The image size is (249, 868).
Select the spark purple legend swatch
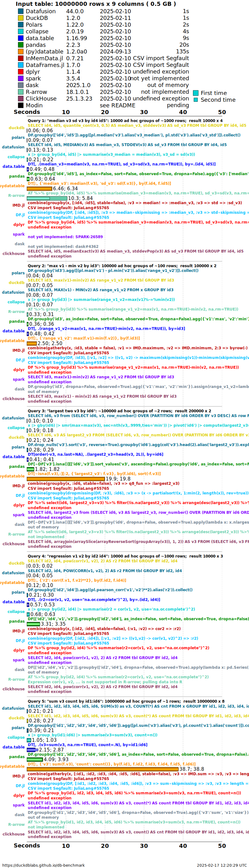pyautogui.click(x=21, y=78)
